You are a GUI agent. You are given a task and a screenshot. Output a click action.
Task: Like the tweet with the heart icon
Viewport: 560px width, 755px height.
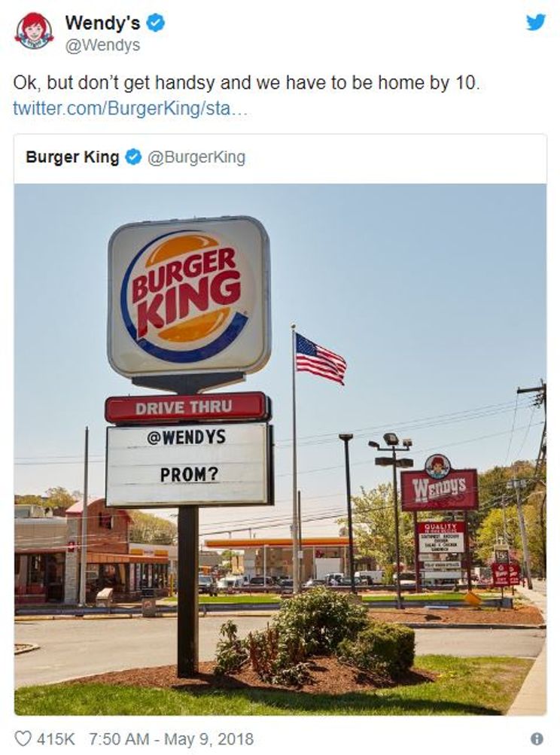click(23, 738)
